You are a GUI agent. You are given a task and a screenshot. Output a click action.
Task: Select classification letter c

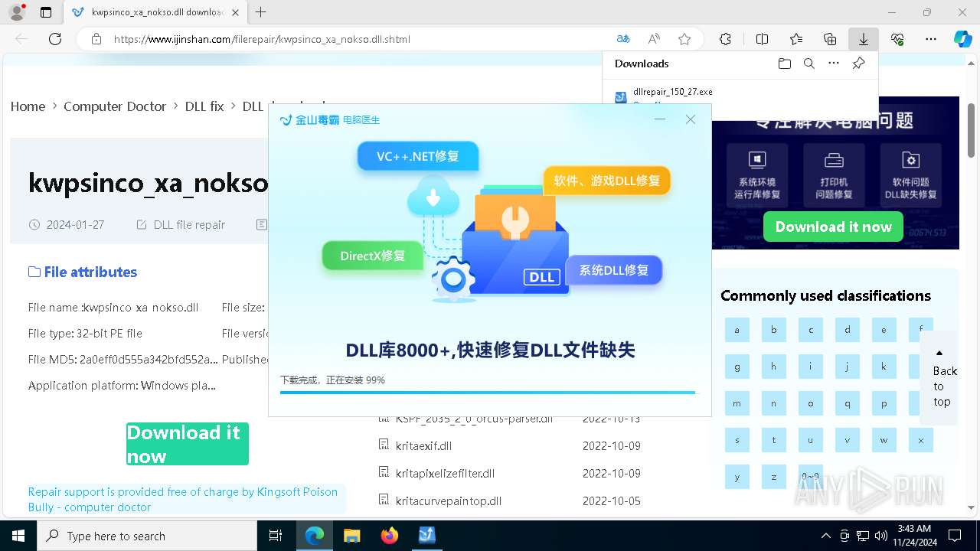tap(811, 330)
